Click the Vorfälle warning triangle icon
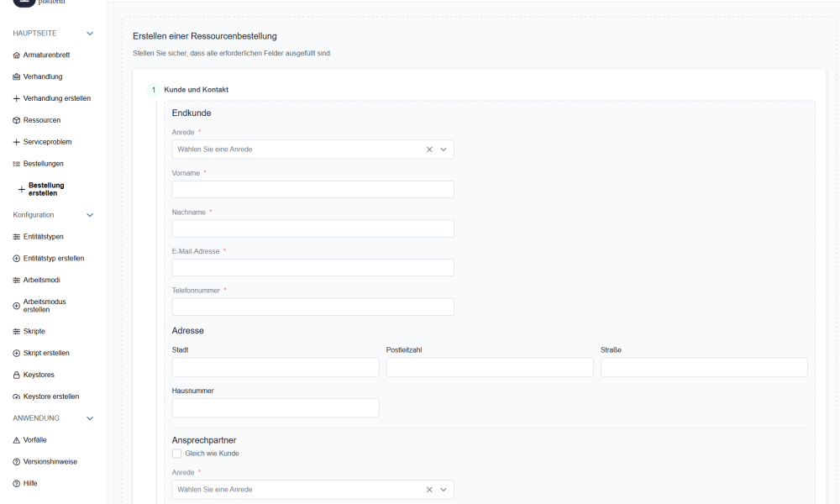 16,440
